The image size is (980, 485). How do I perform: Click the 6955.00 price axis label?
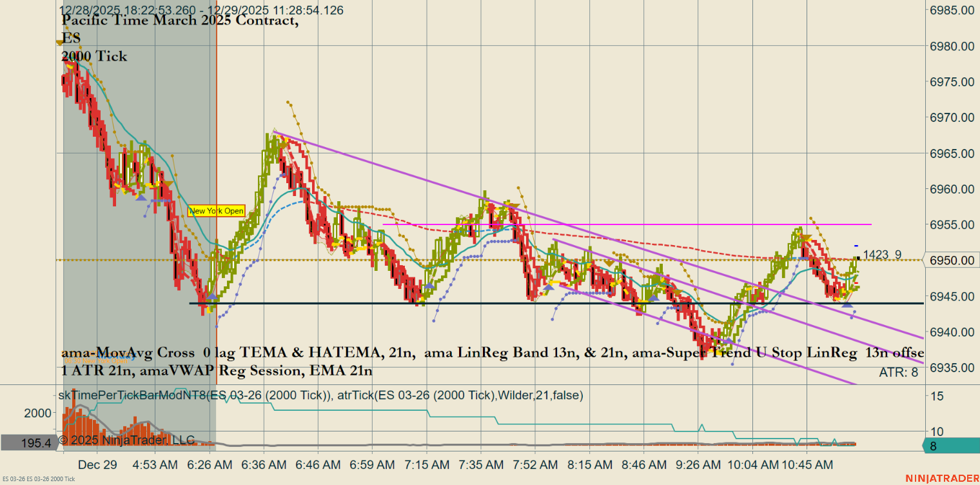coord(952,224)
